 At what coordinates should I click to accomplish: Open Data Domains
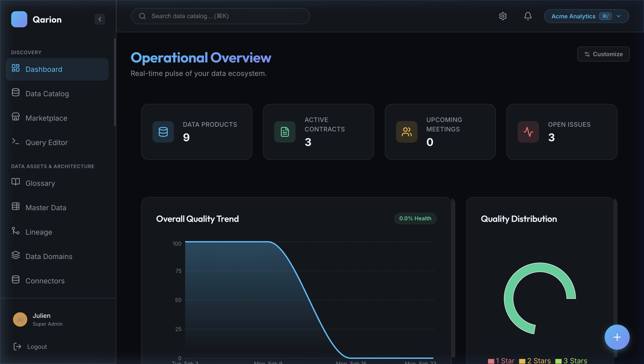click(x=49, y=256)
